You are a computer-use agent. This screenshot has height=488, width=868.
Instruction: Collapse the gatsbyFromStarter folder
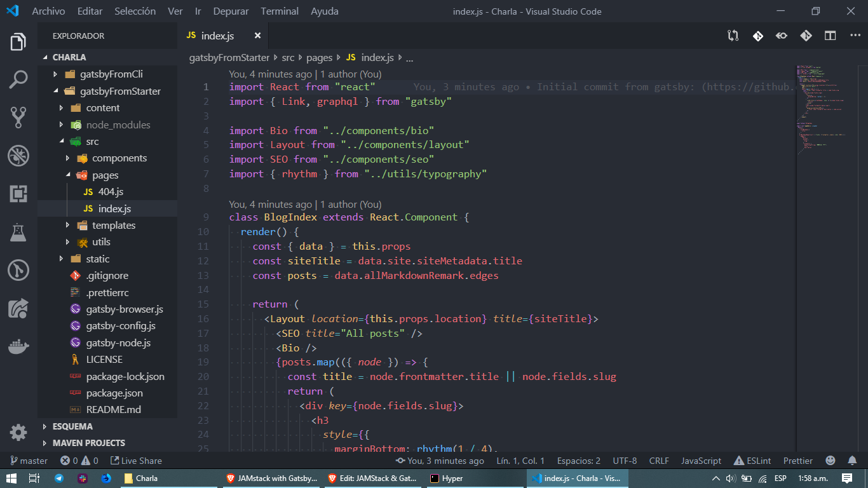(107, 91)
